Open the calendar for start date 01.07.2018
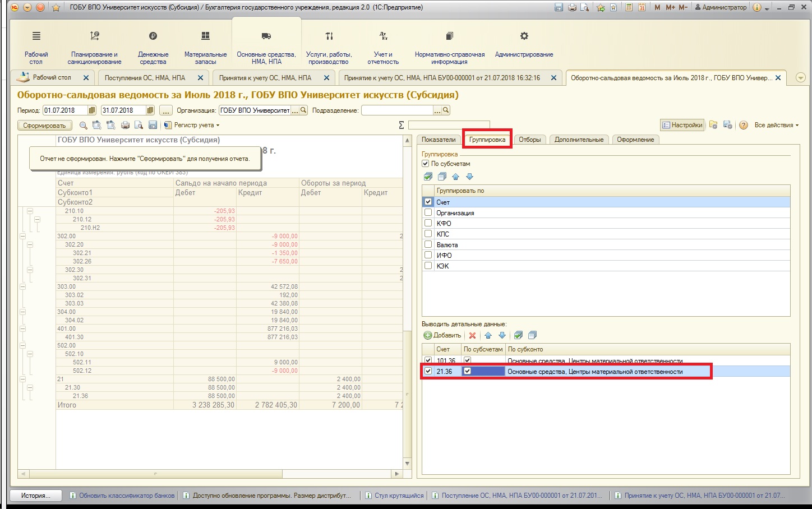Viewport: 812px width, 509px height. (93, 110)
